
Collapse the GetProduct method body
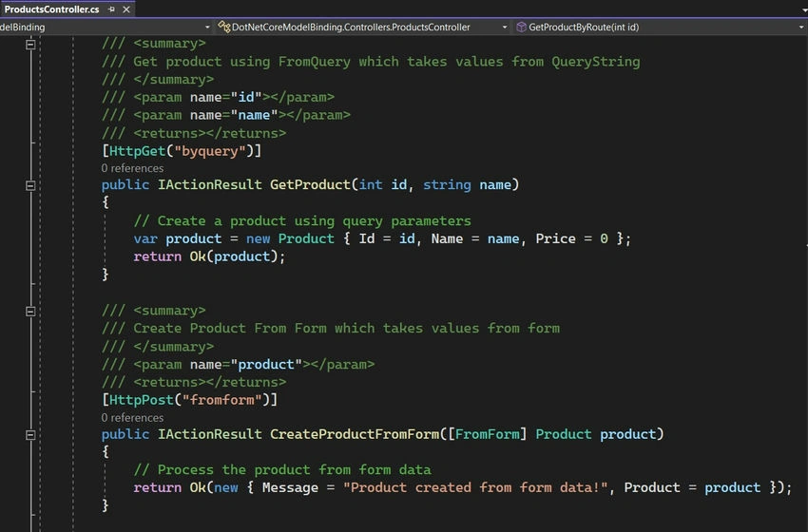pyautogui.click(x=30, y=185)
